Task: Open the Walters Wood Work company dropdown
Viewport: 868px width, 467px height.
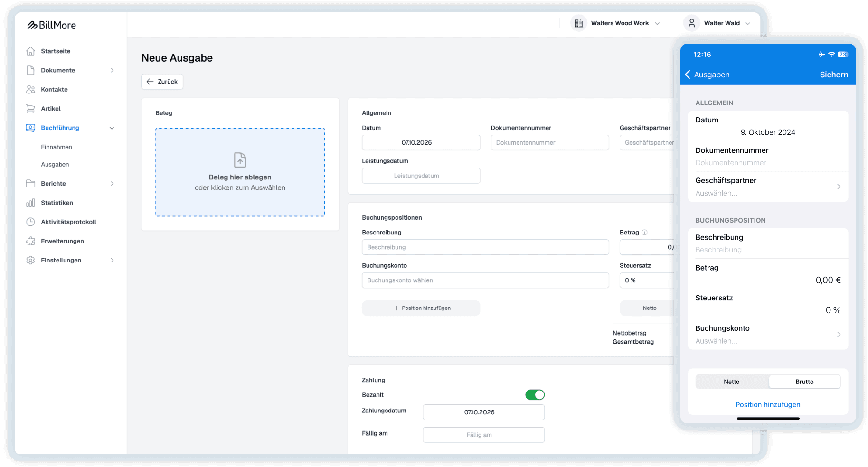Action: (616, 23)
